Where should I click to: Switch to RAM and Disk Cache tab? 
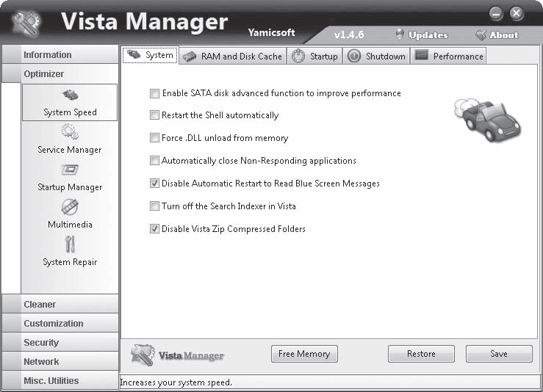point(232,56)
